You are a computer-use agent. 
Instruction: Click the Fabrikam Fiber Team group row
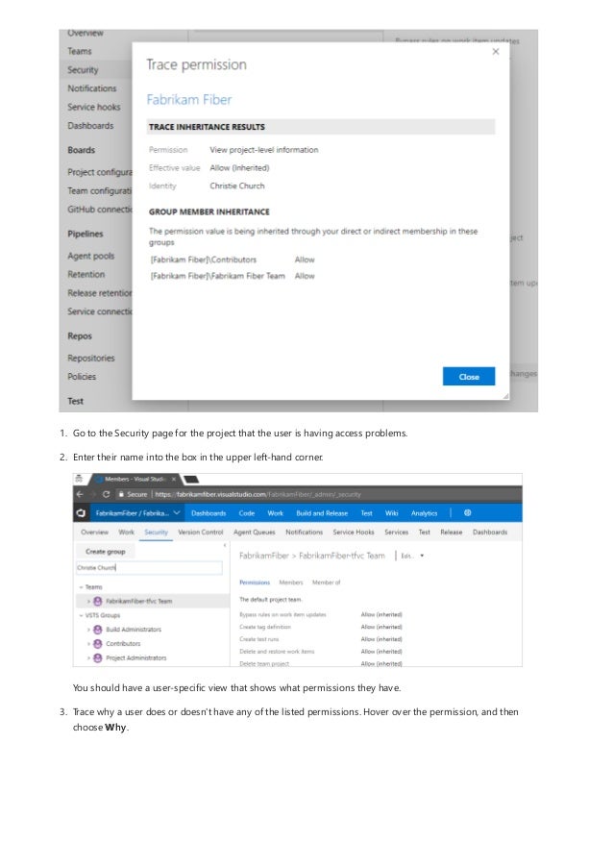click(x=233, y=276)
